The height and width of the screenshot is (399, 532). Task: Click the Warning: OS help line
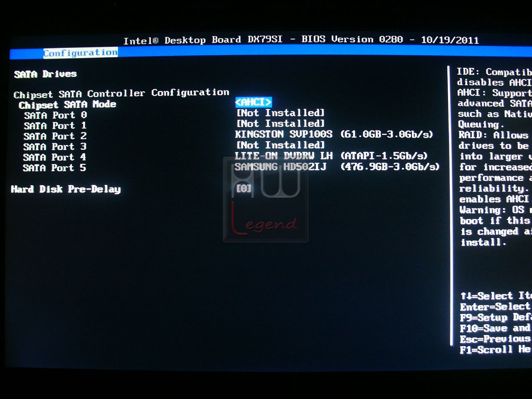495,210
